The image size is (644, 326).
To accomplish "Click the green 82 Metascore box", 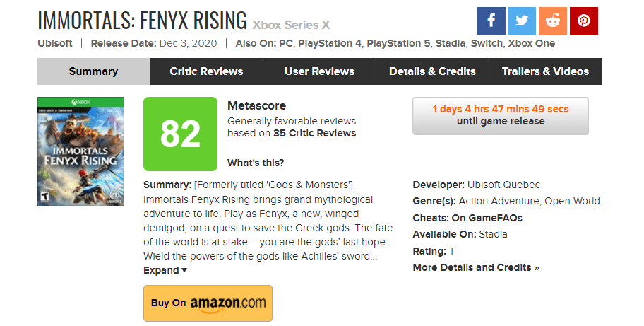I will (x=180, y=134).
